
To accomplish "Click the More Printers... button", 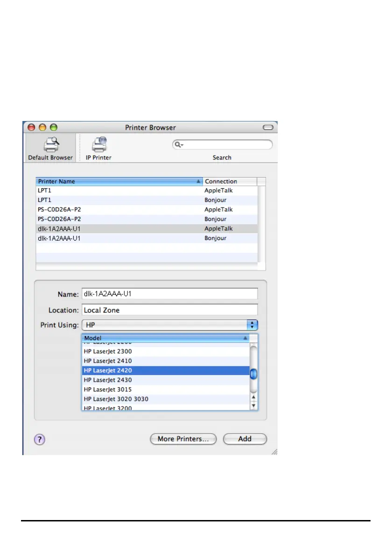I will (x=183, y=439).
